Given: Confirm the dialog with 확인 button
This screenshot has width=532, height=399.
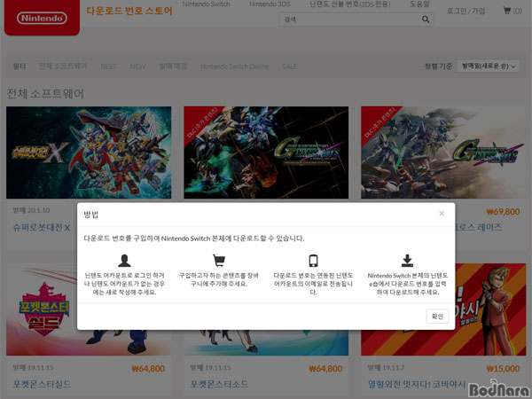Looking at the screenshot, I should point(437,317).
